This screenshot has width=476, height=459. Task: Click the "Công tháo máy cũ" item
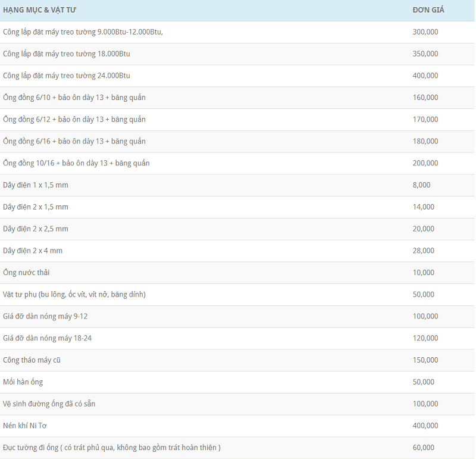pyautogui.click(x=32, y=360)
